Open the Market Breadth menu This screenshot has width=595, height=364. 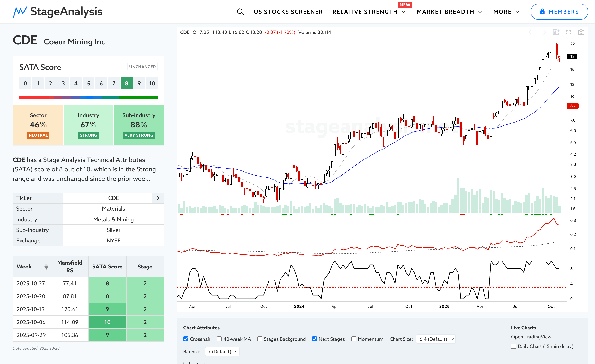pyautogui.click(x=449, y=12)
